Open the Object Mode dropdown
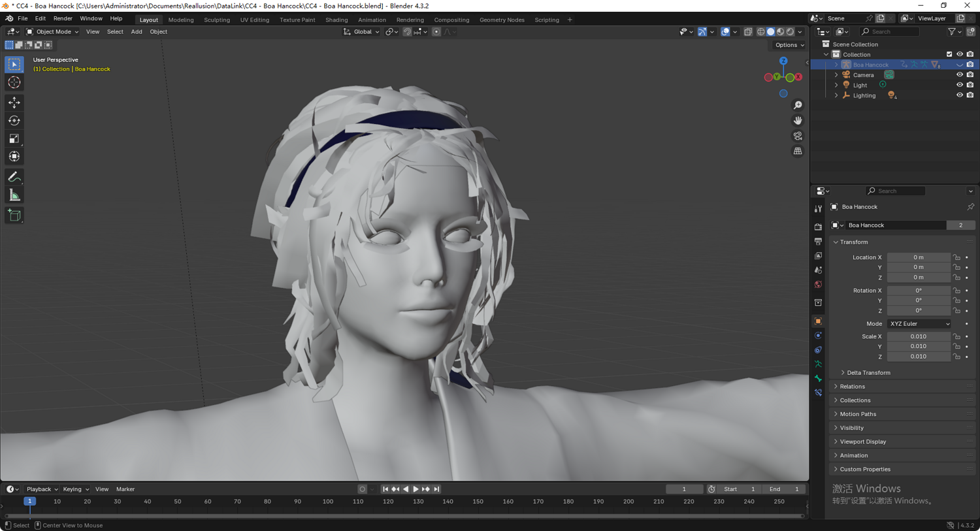 pos(52,31)
